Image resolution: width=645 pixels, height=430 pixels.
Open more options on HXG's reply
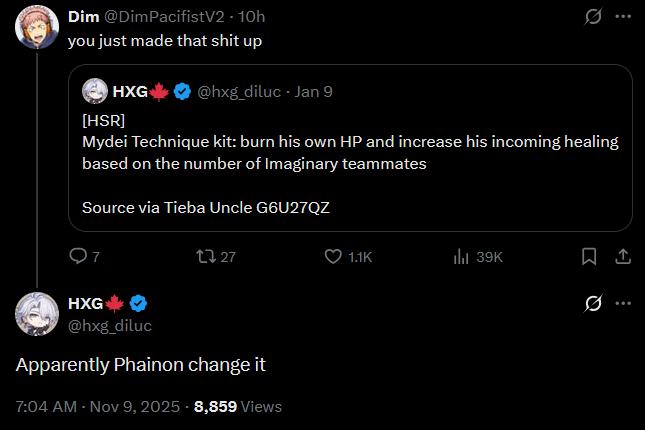(623, 303)
